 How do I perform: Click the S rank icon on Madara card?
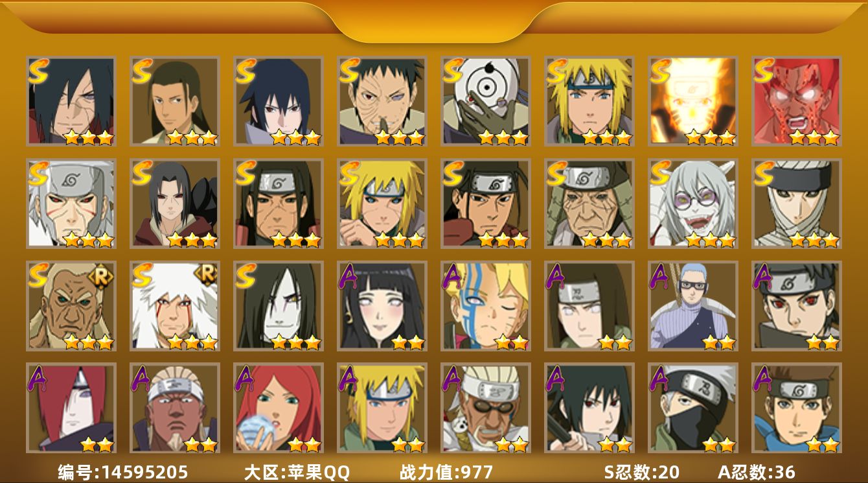(x=39, y=71)
